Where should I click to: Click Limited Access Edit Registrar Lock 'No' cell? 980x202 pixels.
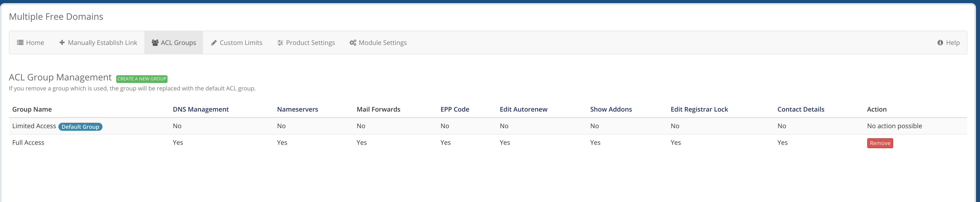[675, 126]
